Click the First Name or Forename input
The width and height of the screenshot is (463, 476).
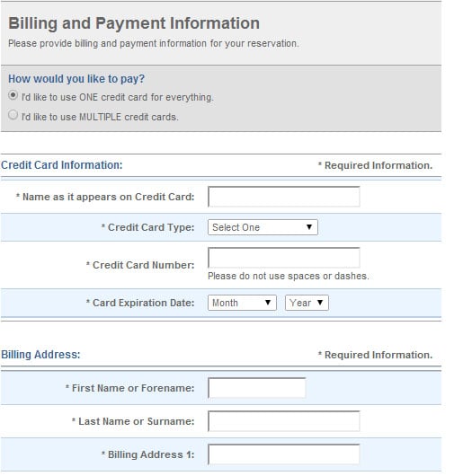(x=257, y=388)
